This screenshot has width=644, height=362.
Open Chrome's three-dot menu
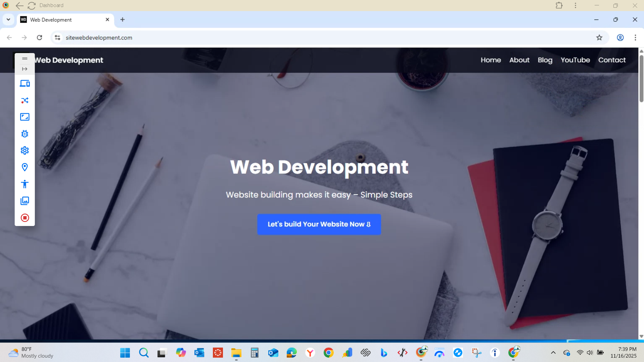635,37
